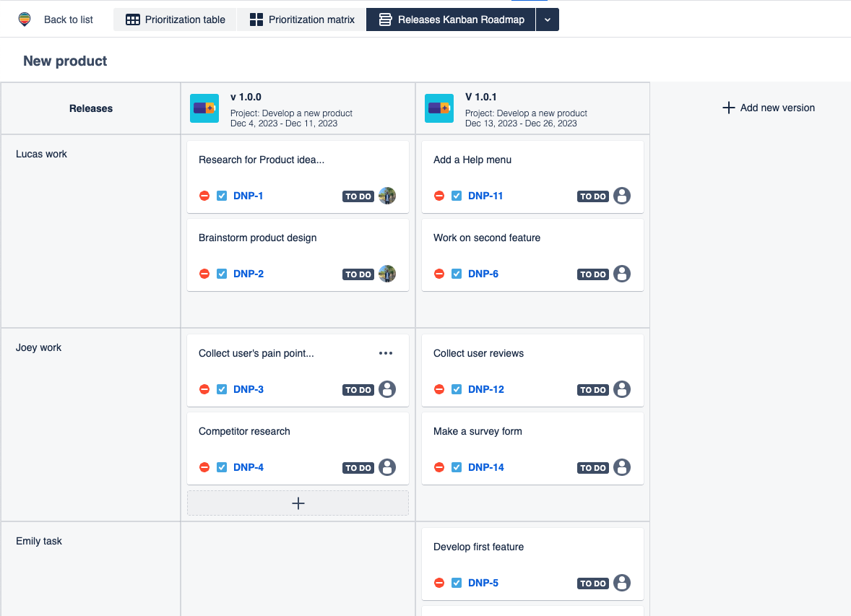The height and width of the screenshot is (616, 851).
Task: Switch to the Prioritization matrix tab
Action: [302, 19]
